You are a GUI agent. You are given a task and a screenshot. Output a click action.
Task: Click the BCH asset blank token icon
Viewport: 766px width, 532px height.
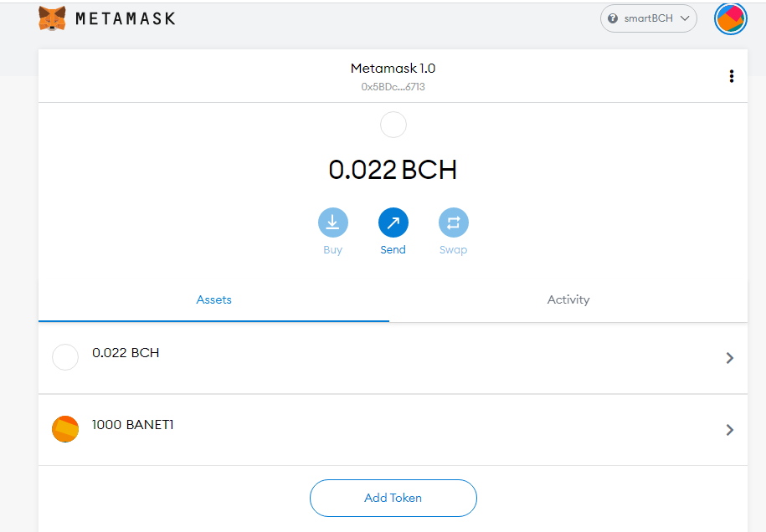(x=65, y=357)
